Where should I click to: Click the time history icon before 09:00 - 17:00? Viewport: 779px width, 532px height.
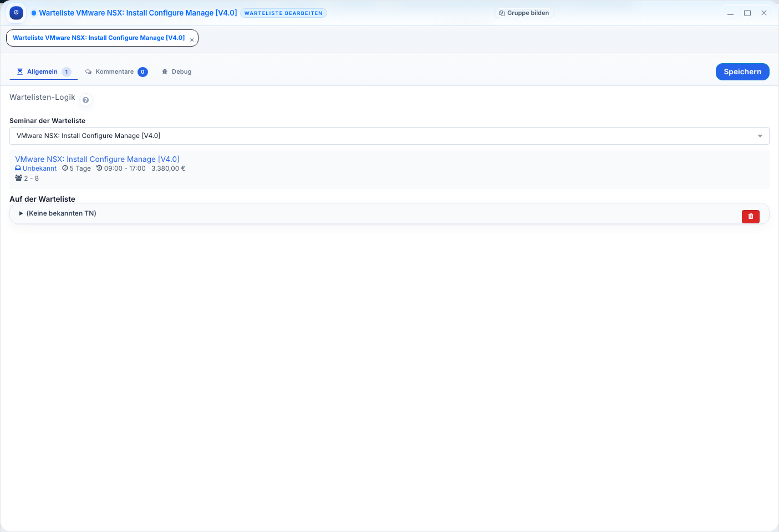coord(99,168)
